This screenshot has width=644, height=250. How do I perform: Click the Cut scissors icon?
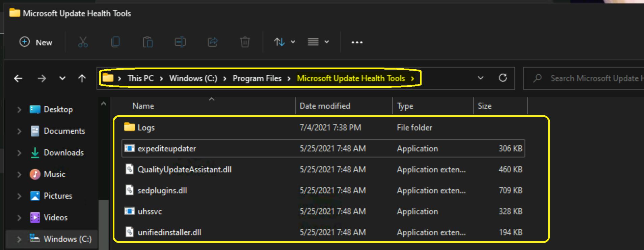point(83,42)
